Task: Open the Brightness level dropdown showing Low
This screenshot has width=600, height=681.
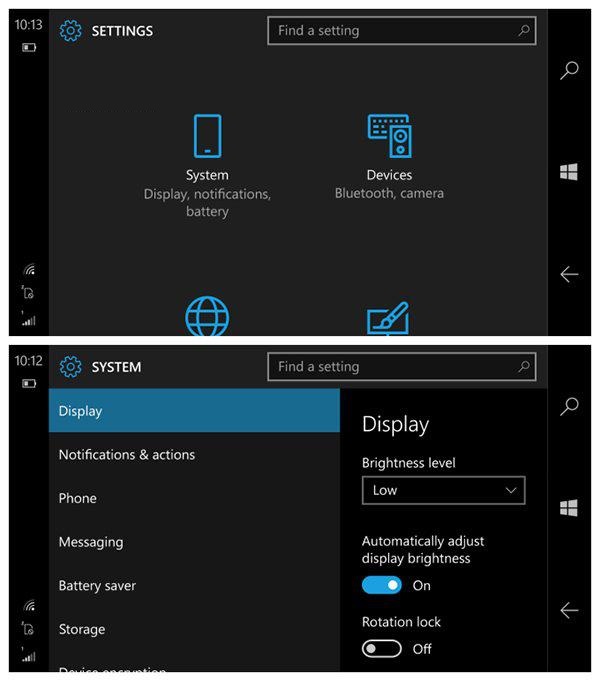Action: (x=444, y=490)
